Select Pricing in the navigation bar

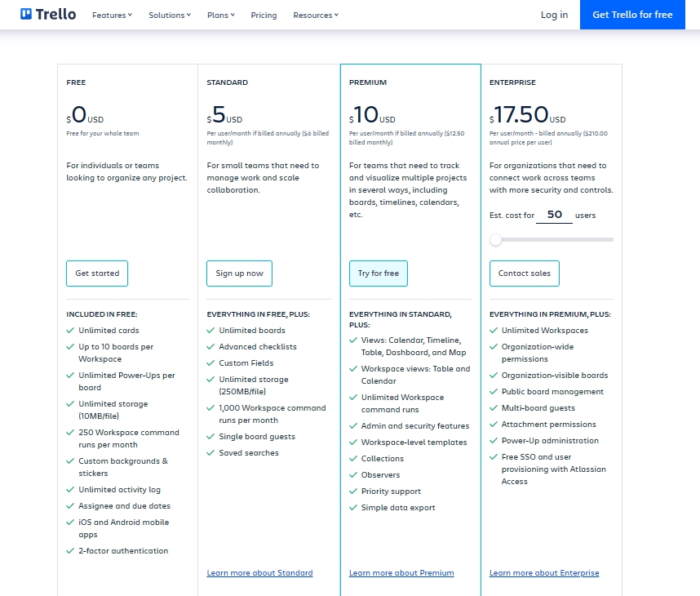coord(264,15)
